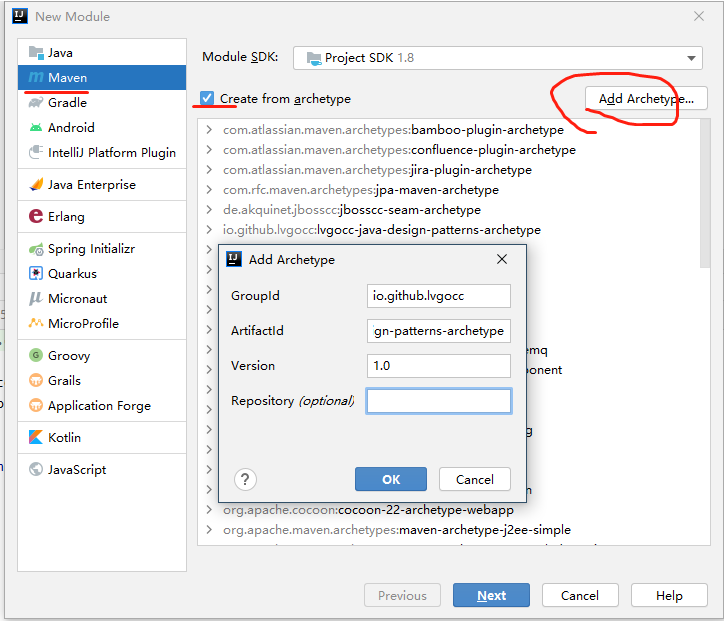Cancel the Add Archetype dialog

coord(475,479)
